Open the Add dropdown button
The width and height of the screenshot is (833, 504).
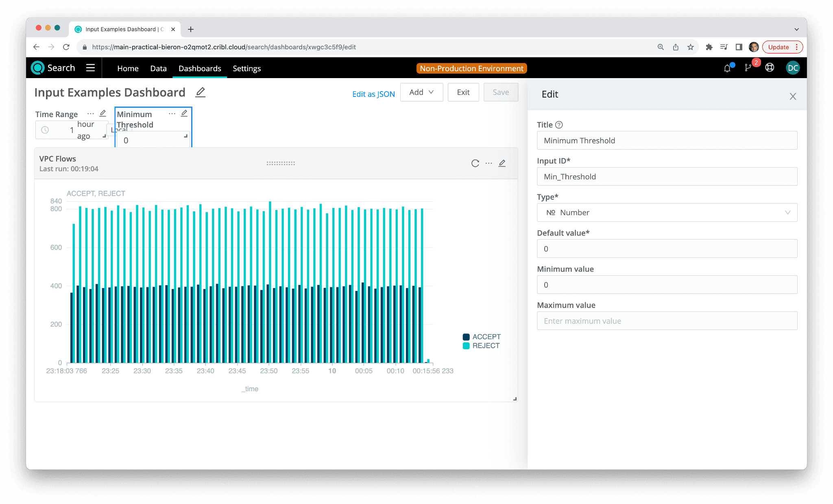pyautogui.click(x=421, y=92)
